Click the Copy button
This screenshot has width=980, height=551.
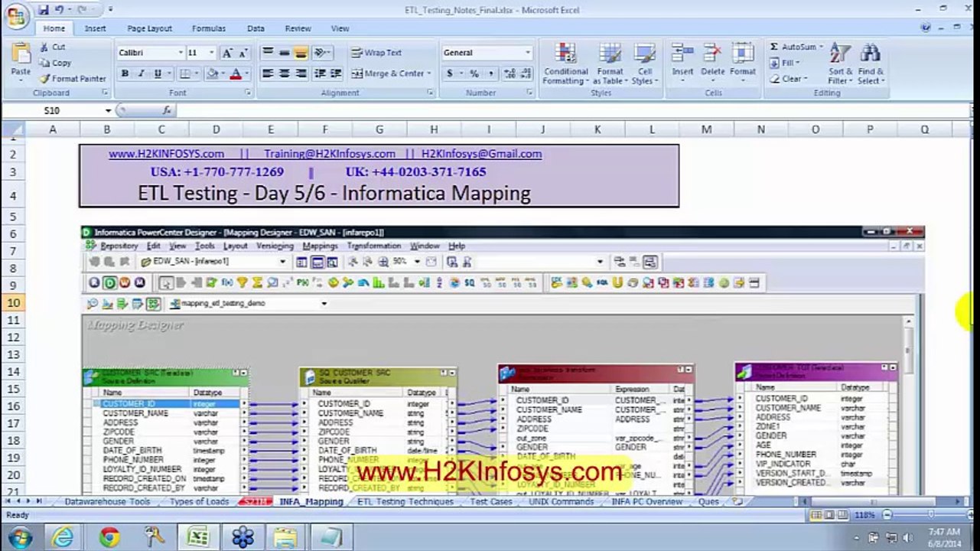(x=55, y=63)
